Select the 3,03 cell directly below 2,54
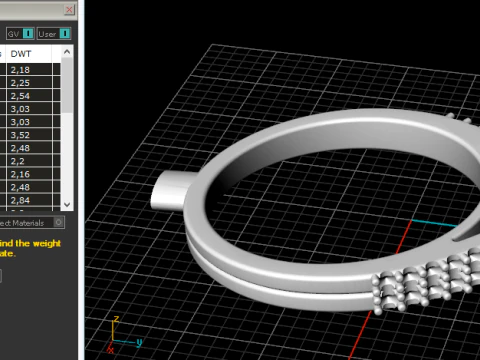Screen dimensions: 480x360 click(29, 109)
